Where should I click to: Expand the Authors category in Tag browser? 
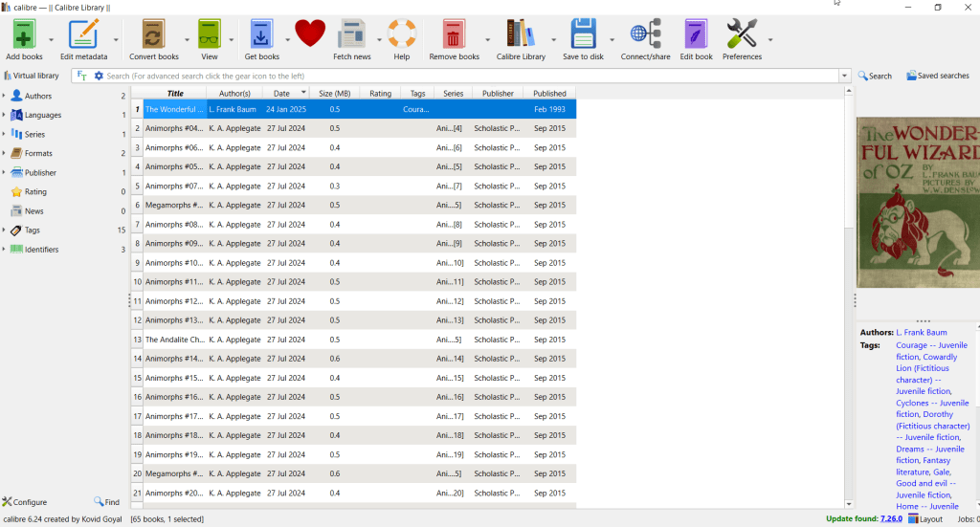tap(4, 96)
